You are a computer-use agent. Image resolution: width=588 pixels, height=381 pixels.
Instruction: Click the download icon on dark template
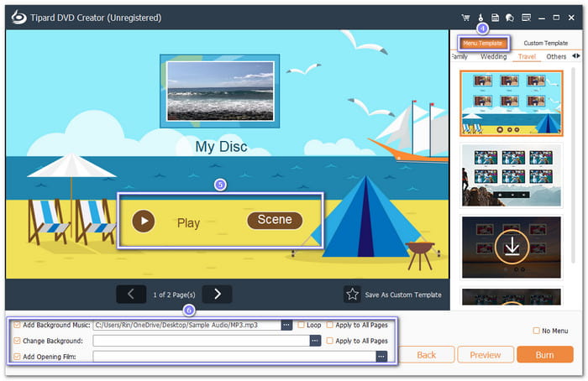pyautogui.click(x=512, y=247)
